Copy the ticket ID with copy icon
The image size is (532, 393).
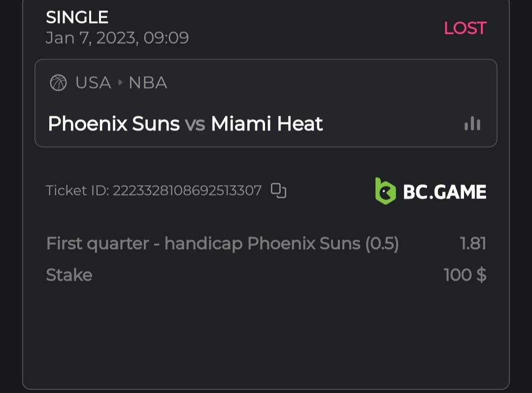pos(278,191)
